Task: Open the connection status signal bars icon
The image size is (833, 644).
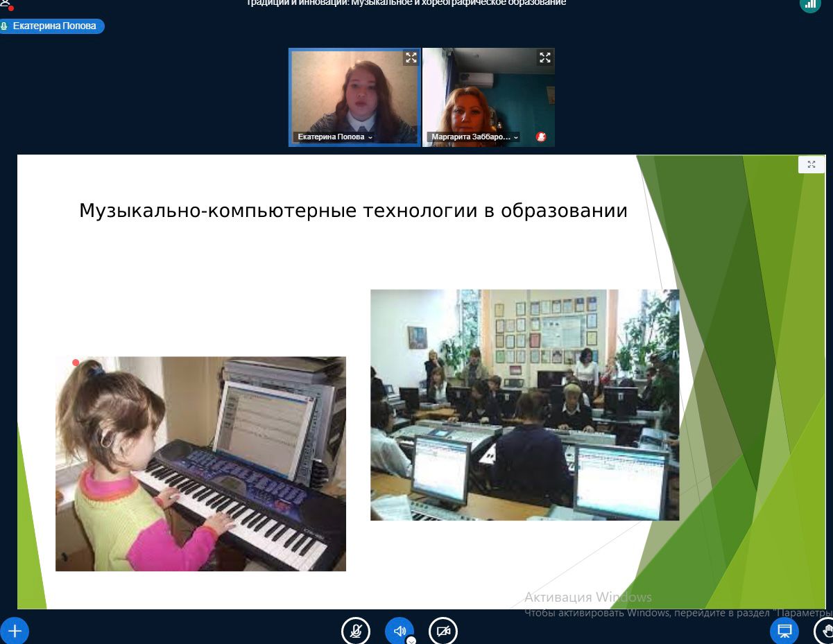Action: click(810, 4)
